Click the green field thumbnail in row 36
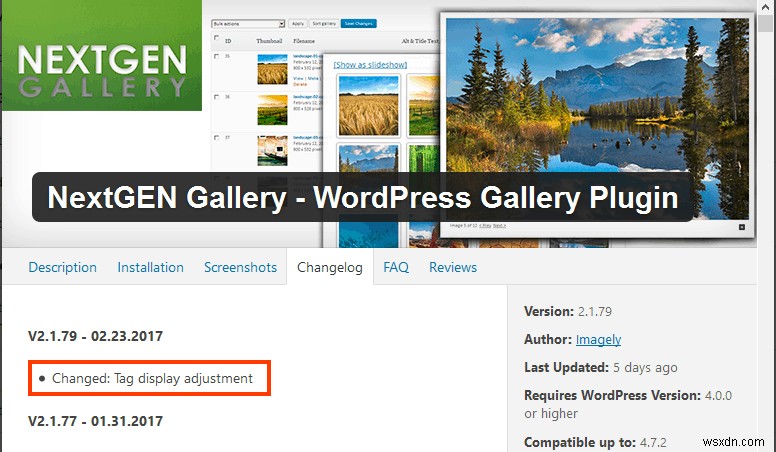Screen dimensions: 776x452 pos(272,110)
